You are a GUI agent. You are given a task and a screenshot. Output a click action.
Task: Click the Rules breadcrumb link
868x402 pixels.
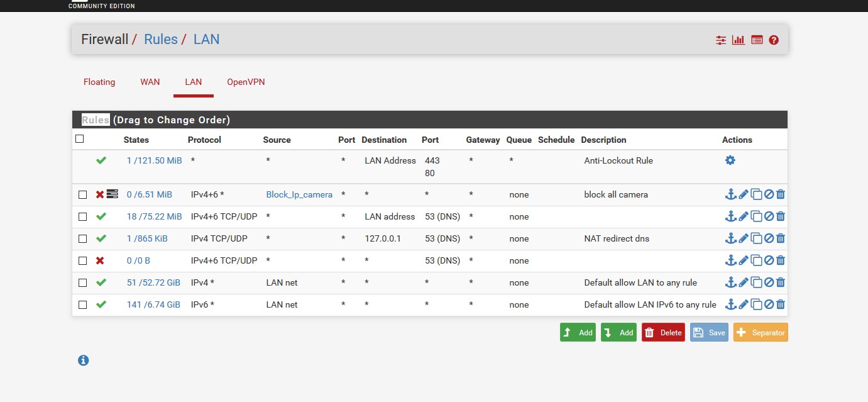[161, 39]
